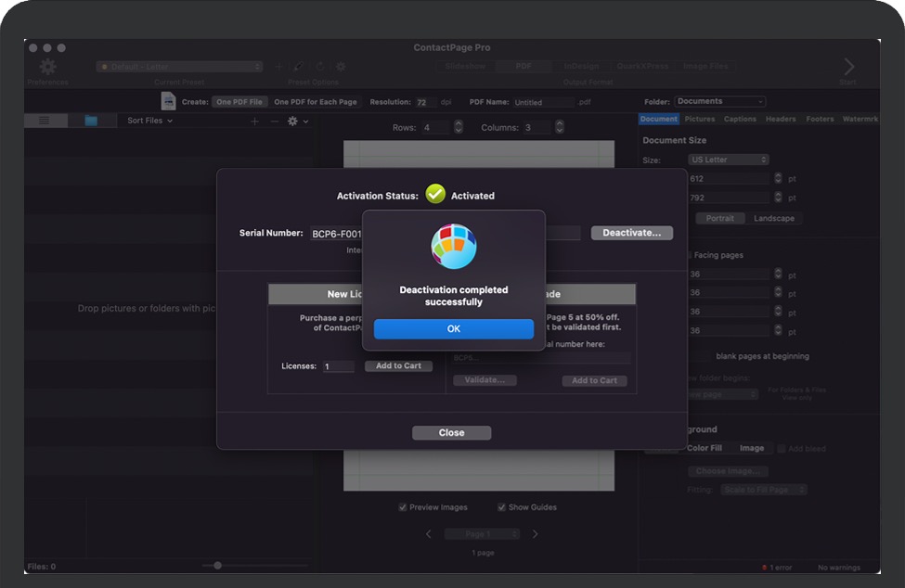Screen dimensions: 905x588
Task: Open the Sort Files dropdown
Action: pyautogui.click(x=149, y=121)
